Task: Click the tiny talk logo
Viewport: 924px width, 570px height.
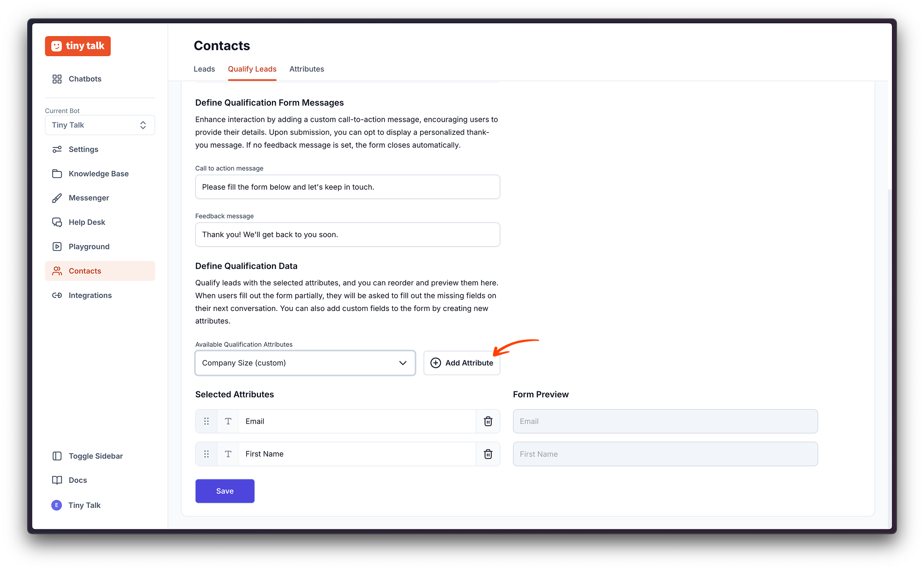Action: tap(78, 46)
